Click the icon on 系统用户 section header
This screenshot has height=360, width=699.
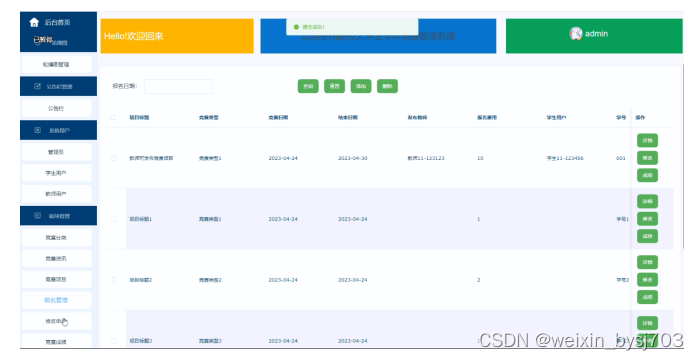[37, 130]
